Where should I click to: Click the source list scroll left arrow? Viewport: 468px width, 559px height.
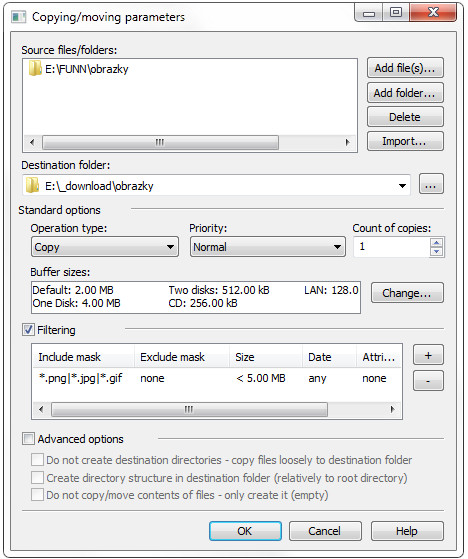pyautogui.click(x=32, y=142)
